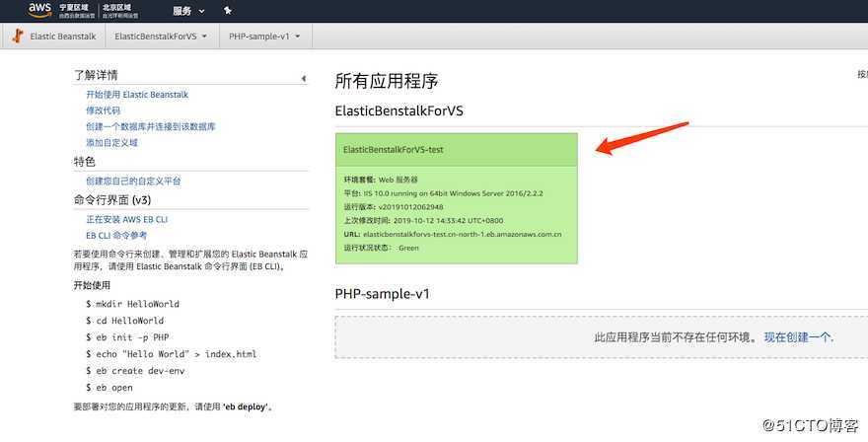
Task: Click the '$ cd HelloWorld' command line
Action: (x=124, y=321)
